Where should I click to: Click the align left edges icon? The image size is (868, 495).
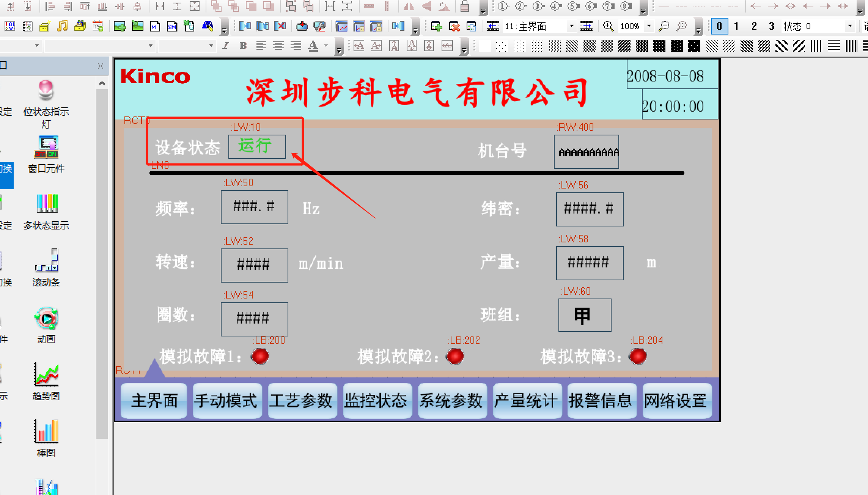click(50, 6)
